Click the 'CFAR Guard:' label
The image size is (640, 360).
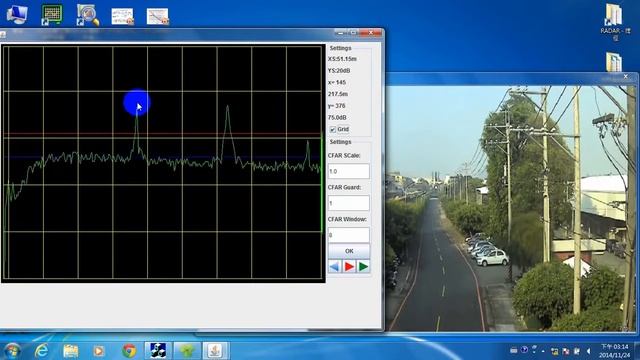(x=344, y=187)
